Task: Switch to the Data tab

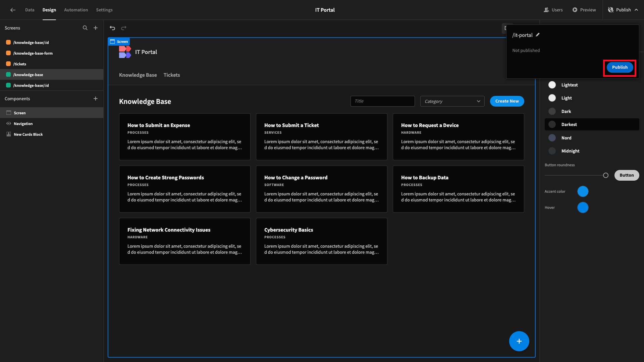Action: click(x=30, y=10)
